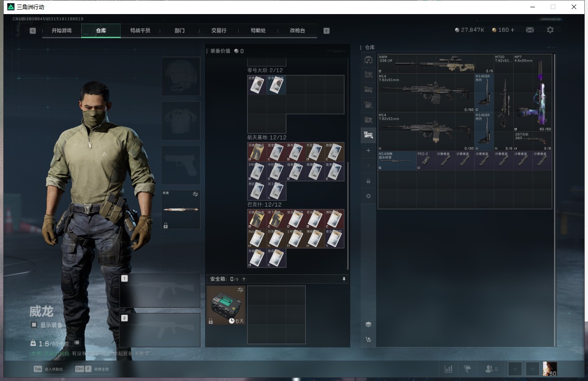The image size is (588, 381).
Task: Select the first keycard under 零号大坝
Action: [x=257, y=85]
